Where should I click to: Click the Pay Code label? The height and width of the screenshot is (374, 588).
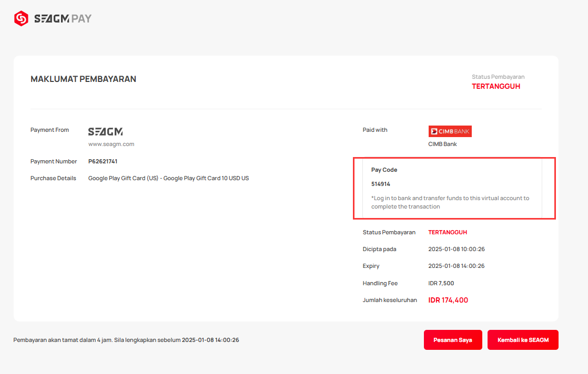(x=384, y=170)
